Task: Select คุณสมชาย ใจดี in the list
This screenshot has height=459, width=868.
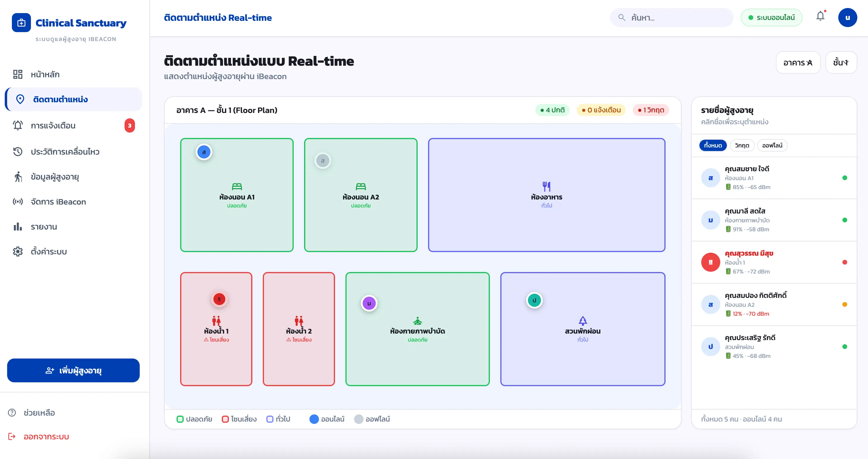Action: 774,177
